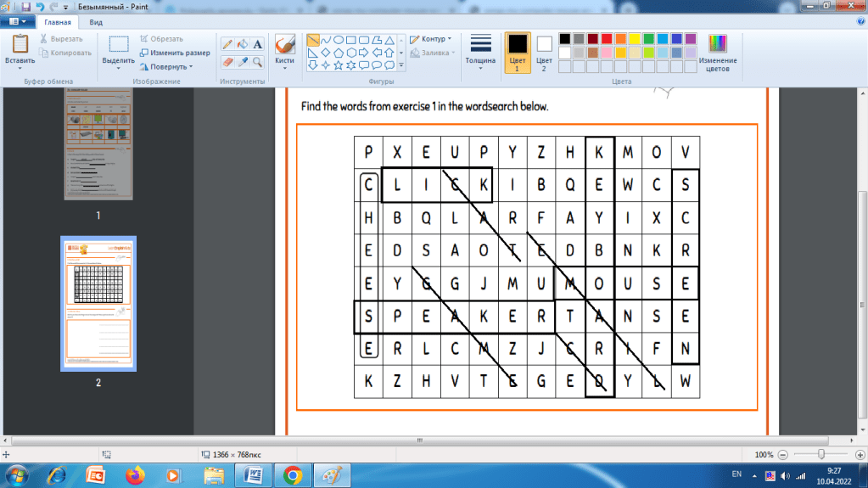Activate Color 1 (Цвет 1) swatch

tap(517, 52)
